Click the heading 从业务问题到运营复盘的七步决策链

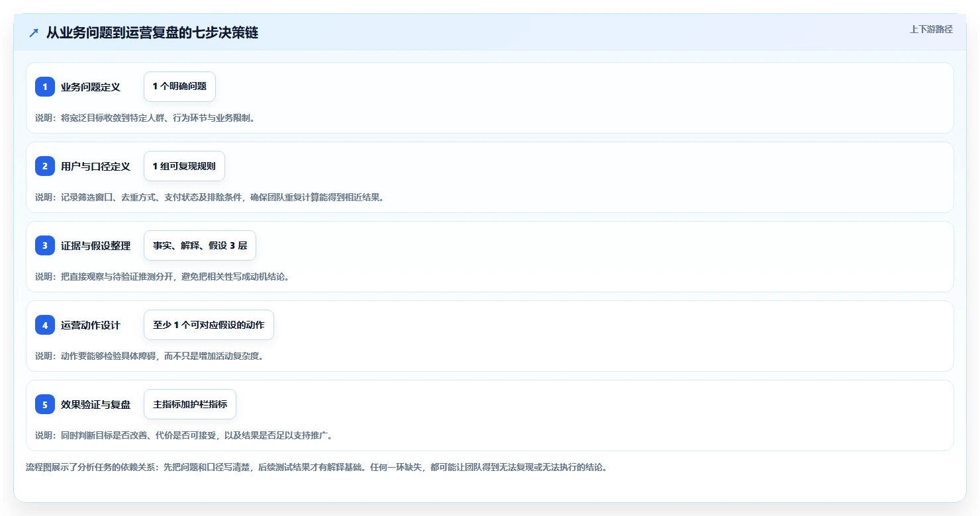point(152,33)
